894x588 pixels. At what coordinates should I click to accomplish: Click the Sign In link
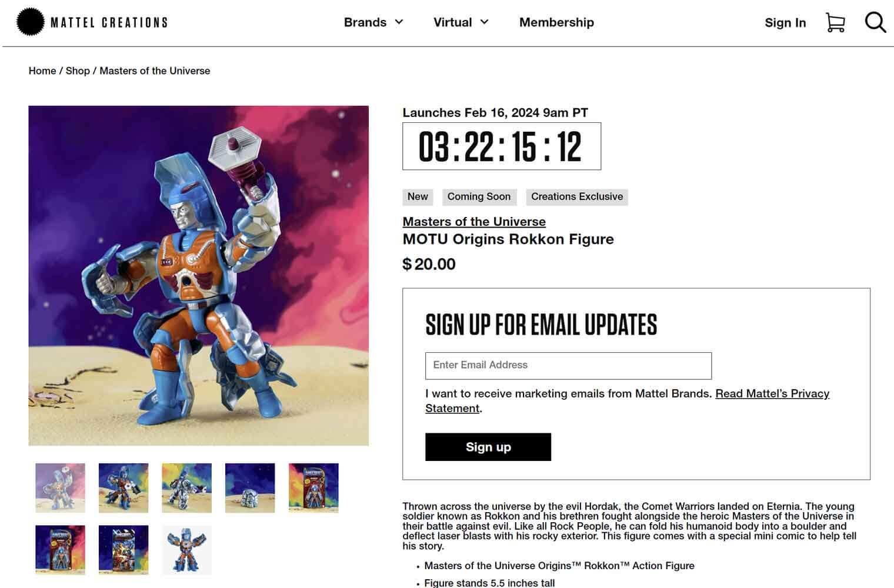(x=785, y=23)
